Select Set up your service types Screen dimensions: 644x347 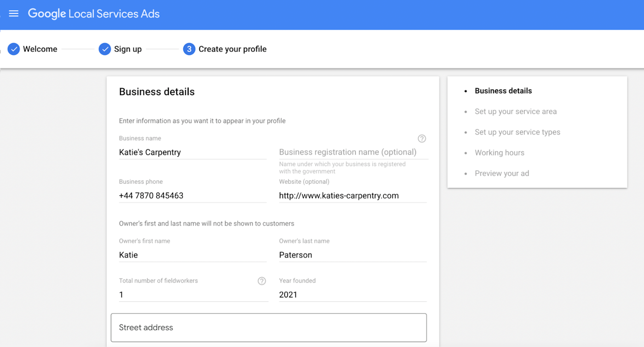[517, 132]
